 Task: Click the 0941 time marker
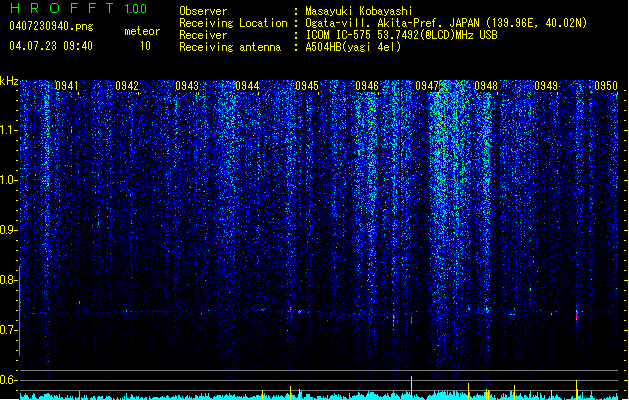67,86
